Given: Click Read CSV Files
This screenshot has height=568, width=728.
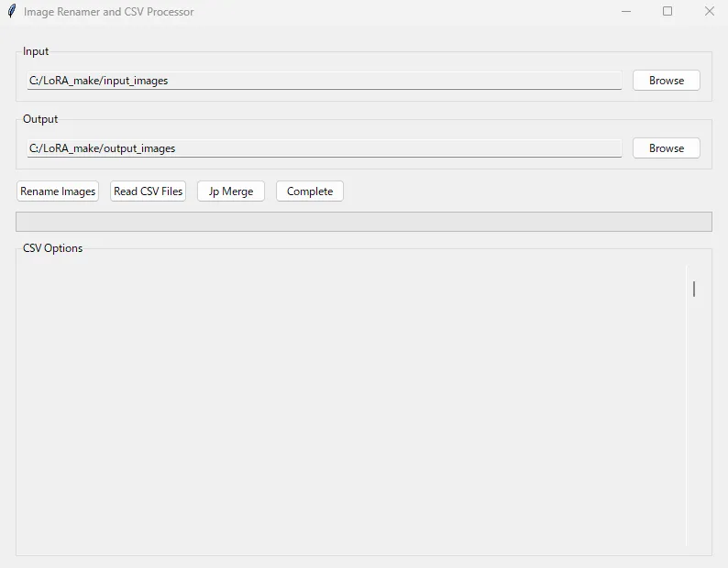Looking at the screenshot, I should click(x=149, y=191).
